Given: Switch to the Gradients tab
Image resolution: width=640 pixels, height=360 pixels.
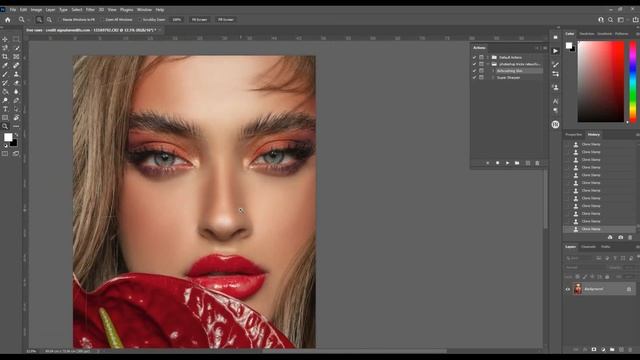Looking at the screenshot, I should pos(604,33).
